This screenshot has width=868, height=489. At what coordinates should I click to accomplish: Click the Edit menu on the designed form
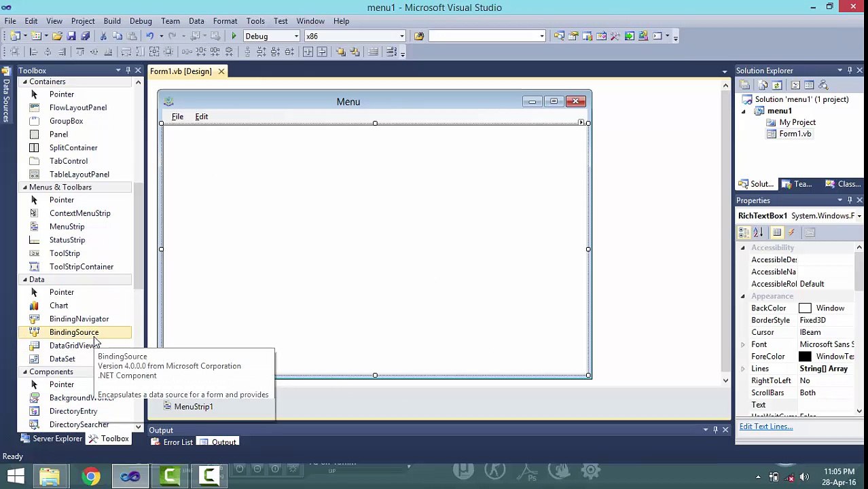click(202, 117)
